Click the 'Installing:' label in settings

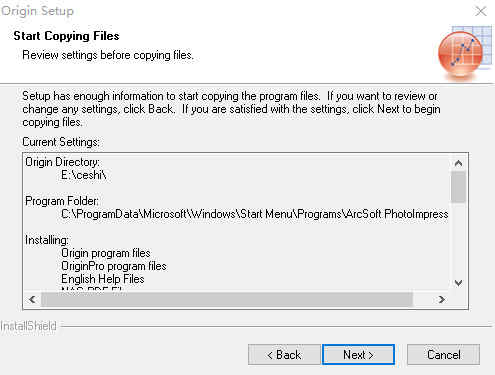[47, 240]
